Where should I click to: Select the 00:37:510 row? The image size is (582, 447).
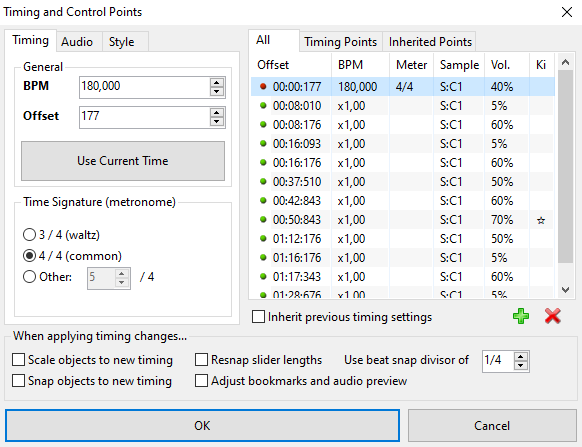(403, 182)
